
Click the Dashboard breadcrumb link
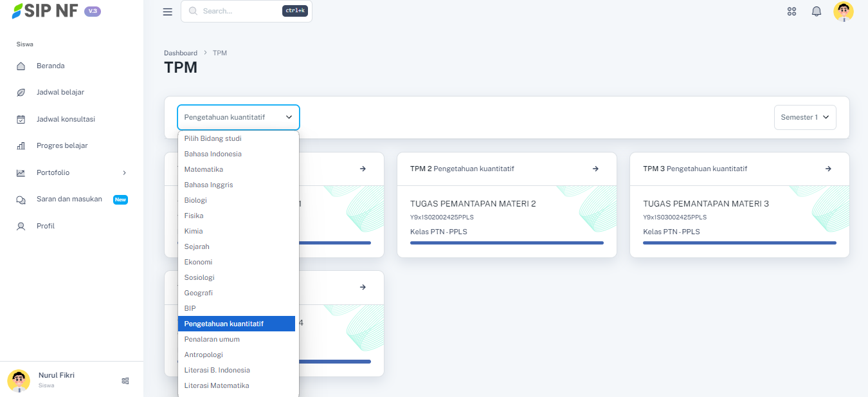click(181, 53)
